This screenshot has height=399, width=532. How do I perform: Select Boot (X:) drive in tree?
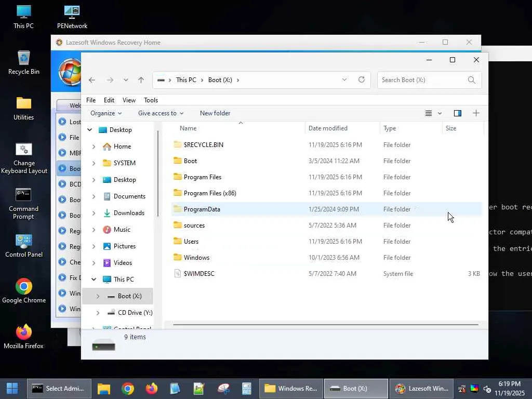(118, 296)
